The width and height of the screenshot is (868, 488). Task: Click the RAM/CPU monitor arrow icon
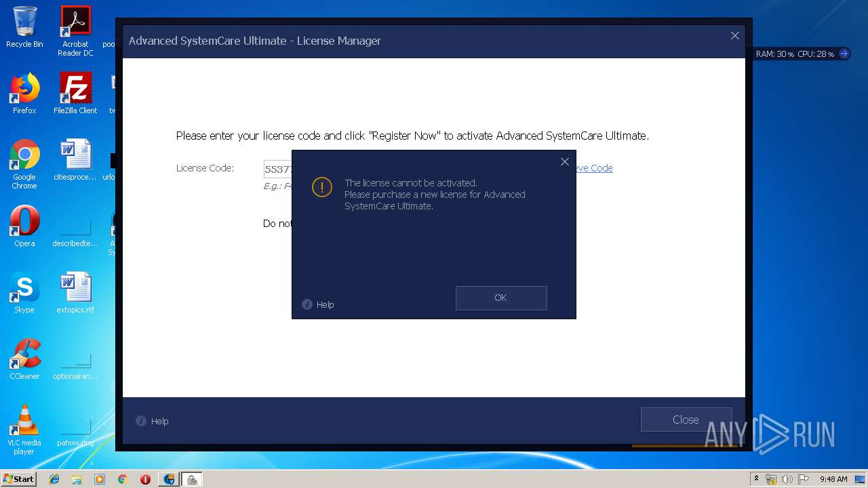[844, 54]
